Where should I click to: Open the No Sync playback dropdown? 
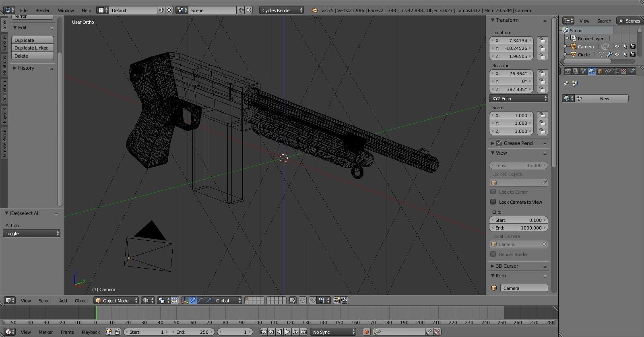tap(333, 332)
